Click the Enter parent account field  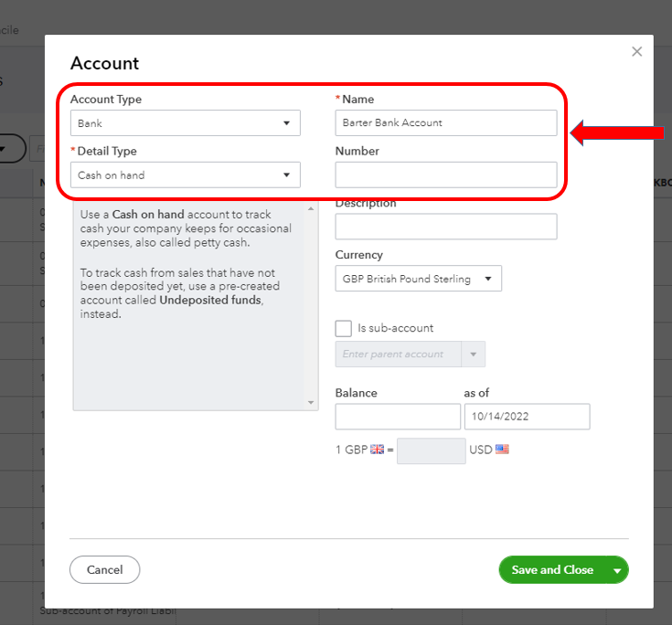(400, 355)
